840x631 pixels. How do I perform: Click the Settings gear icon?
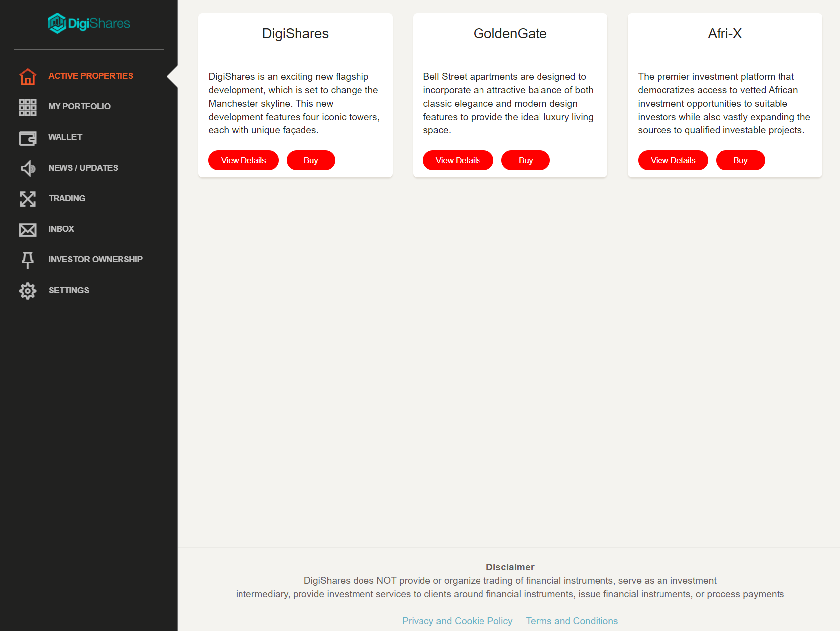point(28,291)
